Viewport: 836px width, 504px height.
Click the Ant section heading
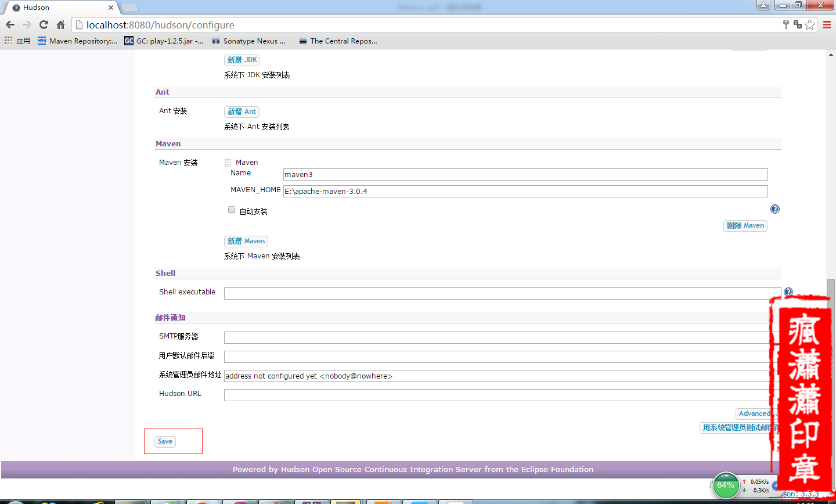pyautogui.click(x=163, y=92)
